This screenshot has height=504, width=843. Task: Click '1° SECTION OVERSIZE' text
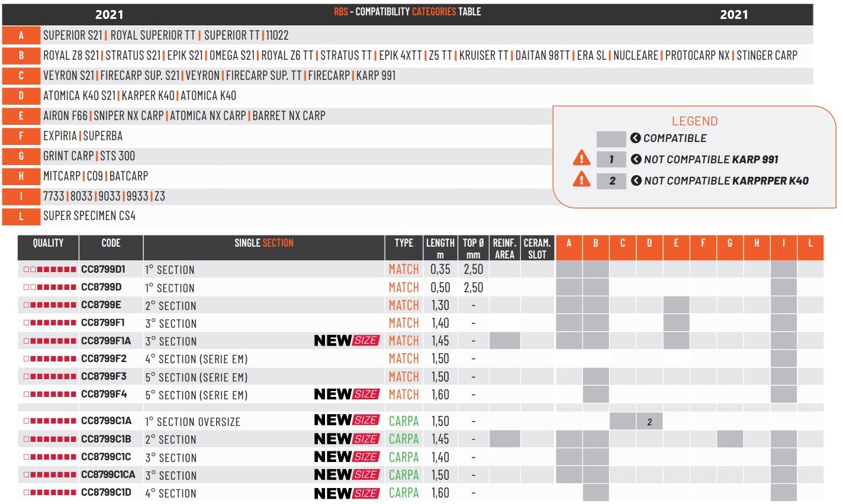193,422
